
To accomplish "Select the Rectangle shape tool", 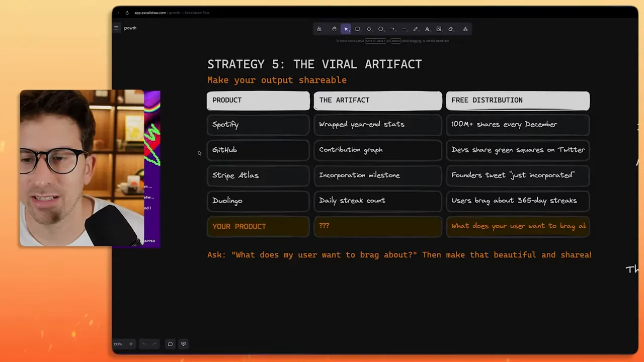I will tap(357, 29).
